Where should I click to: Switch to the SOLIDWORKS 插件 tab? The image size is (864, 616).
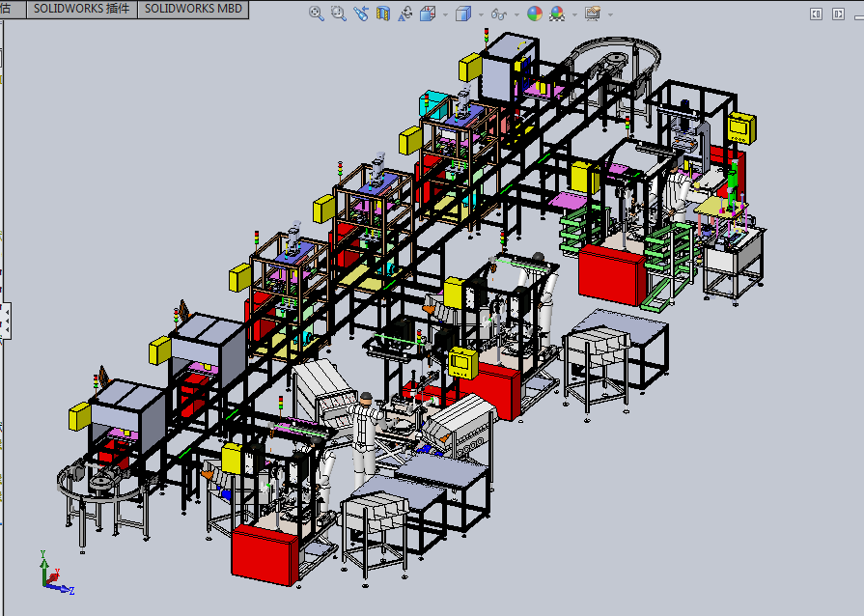[82, 9]
